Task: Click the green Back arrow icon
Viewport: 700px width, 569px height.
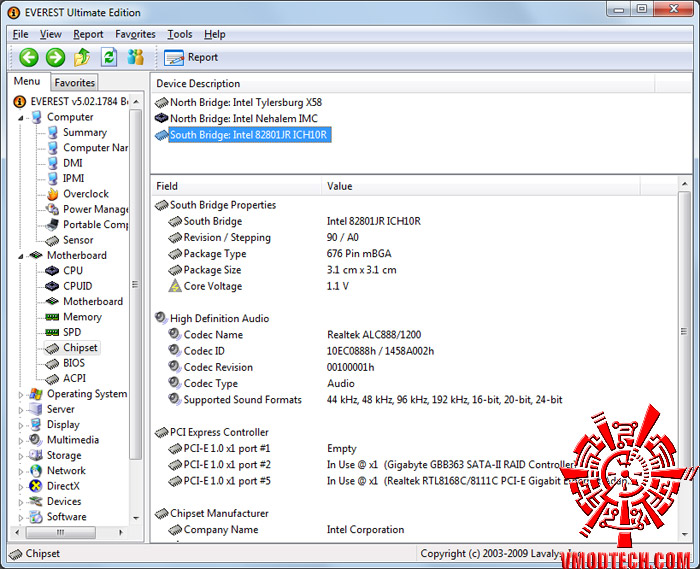Action: pyautogui.click(x=29, y=58)
